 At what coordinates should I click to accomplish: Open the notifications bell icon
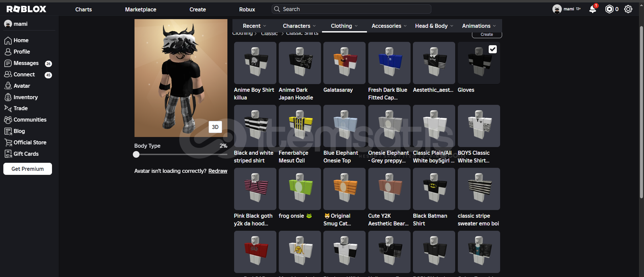pos(593,9)
